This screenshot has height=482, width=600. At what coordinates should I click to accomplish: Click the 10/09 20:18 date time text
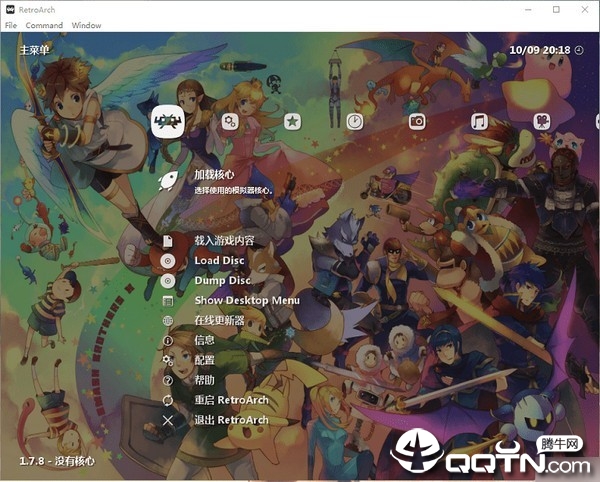coord(540,50)
